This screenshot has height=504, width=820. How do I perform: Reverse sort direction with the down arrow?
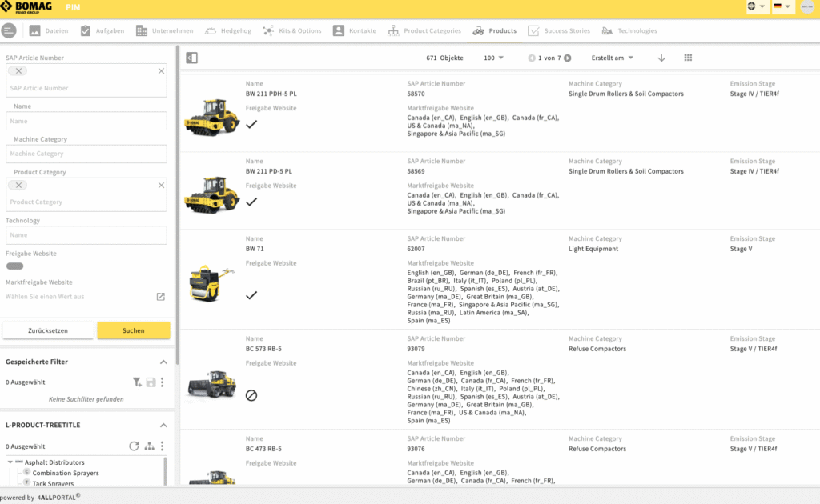tap(661, 58)
